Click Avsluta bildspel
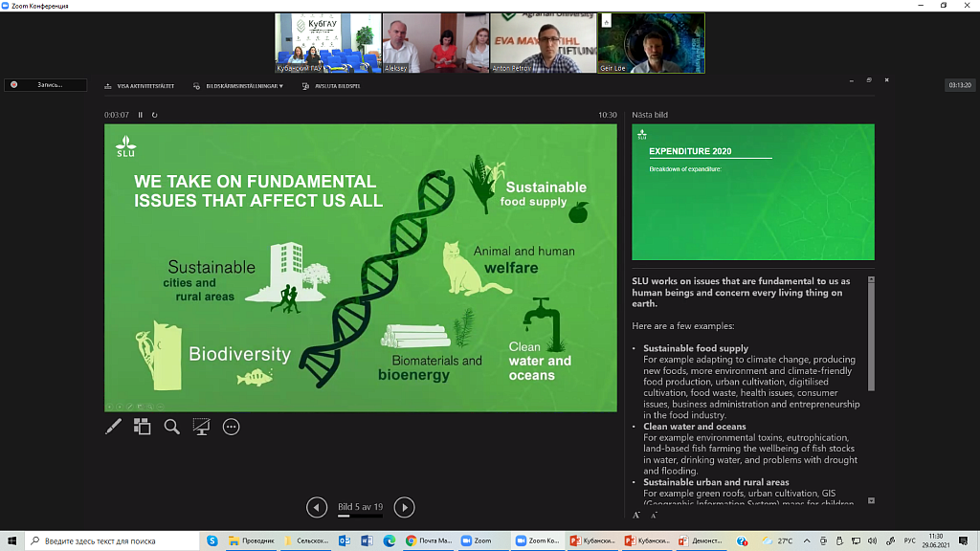Viewport: 980px width, 551px height. coord(331,86)
